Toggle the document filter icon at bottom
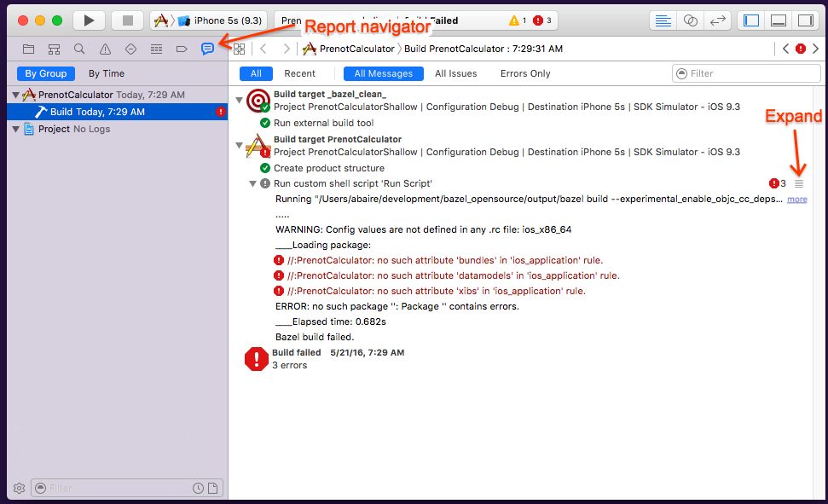This screenshot has height=504, width=828. tap(213, 488)
